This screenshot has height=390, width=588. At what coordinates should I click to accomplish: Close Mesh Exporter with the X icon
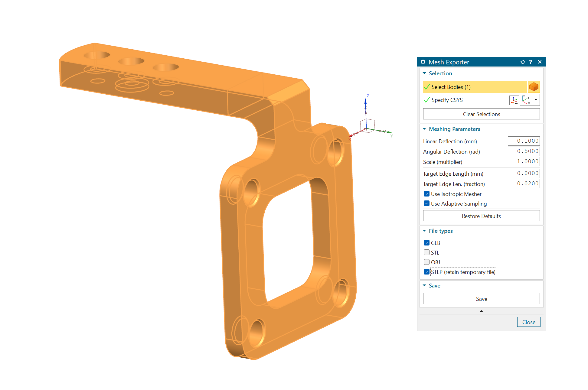point(540,62)
